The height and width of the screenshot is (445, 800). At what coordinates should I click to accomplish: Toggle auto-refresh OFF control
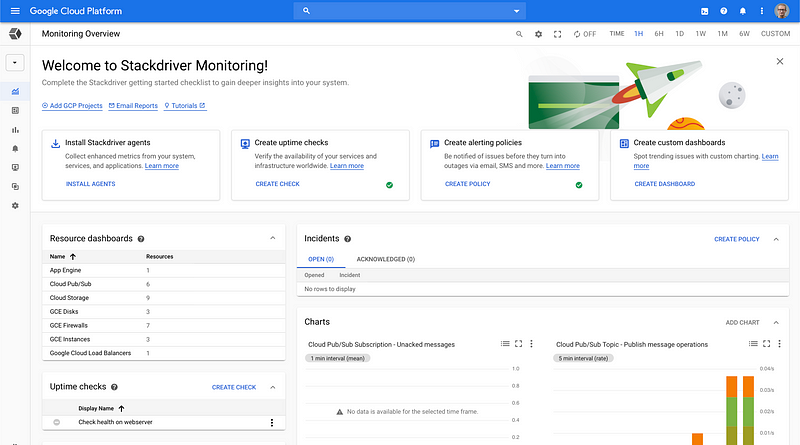(x=585, y=34)
